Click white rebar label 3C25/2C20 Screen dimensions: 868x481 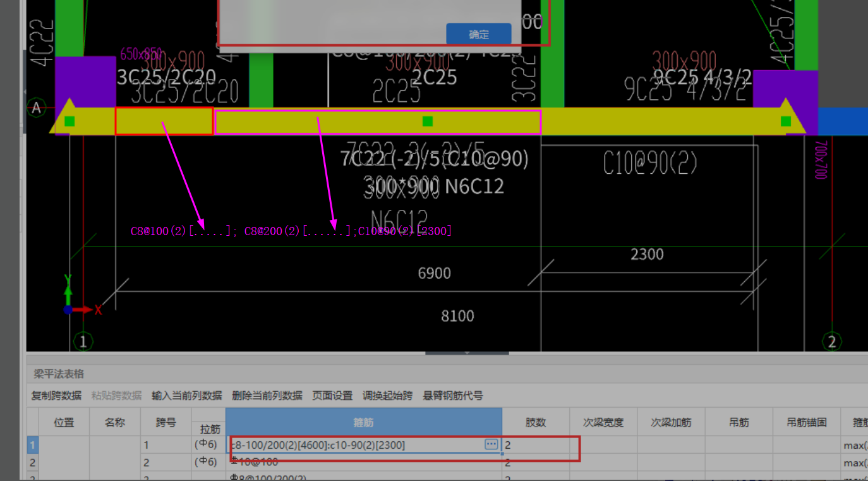[x=167, y=77]
